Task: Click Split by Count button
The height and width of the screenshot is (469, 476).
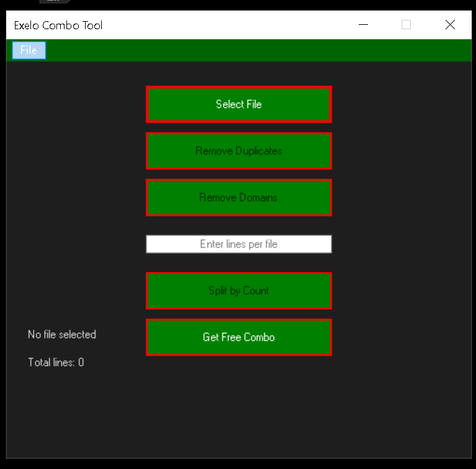Action: [238, 291]
